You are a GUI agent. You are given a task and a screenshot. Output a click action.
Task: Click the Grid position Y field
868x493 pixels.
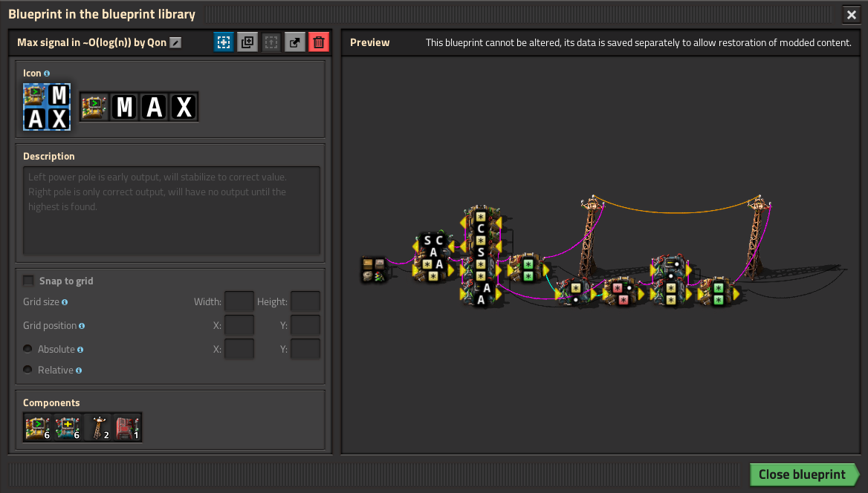(305, 325)
